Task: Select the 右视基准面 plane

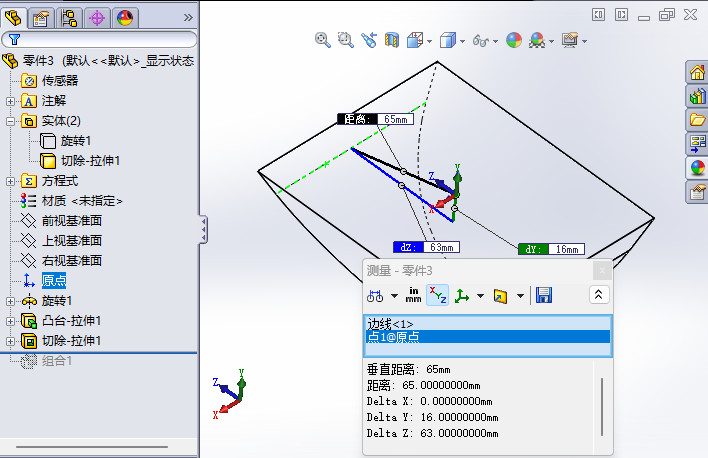Action: tap(61, 261)
